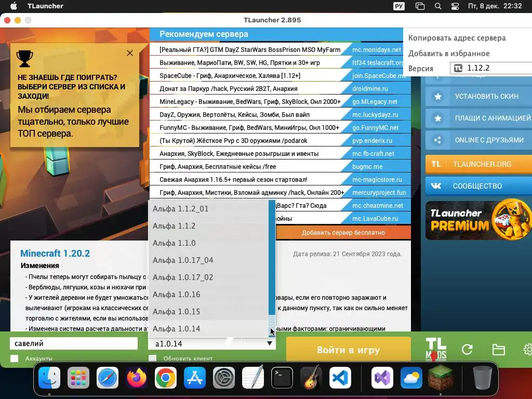This screenshot has height=399, width=532.
Task: Click the share icon beside ONLINE С ДРУЗЬЯМИ
Action: 437,140
